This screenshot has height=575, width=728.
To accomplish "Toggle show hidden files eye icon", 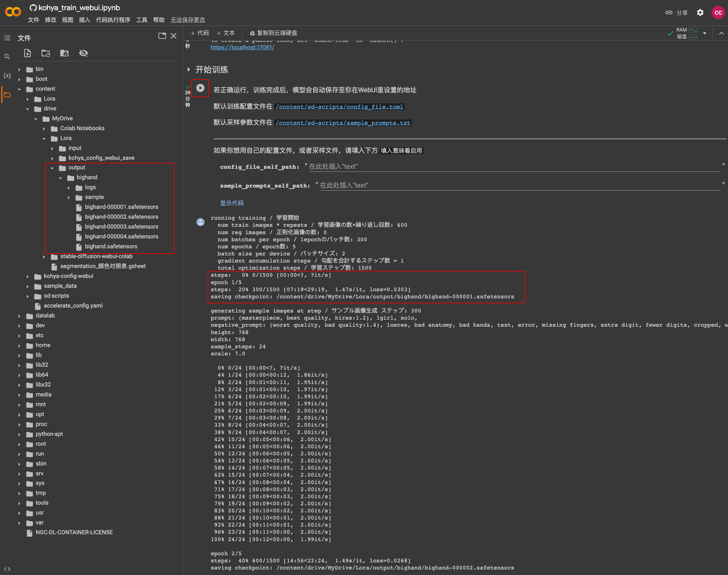I will click(83, 53).
